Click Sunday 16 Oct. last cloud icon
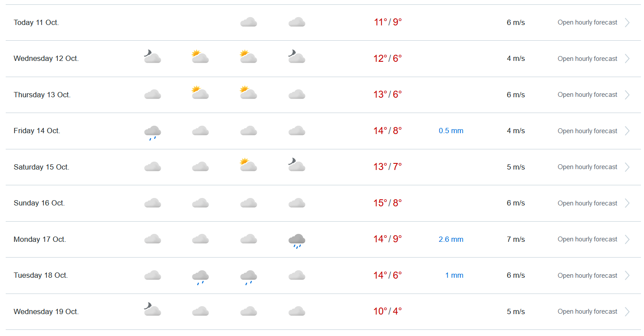Screen dimensions: 644x336 (x=297, y=203)
